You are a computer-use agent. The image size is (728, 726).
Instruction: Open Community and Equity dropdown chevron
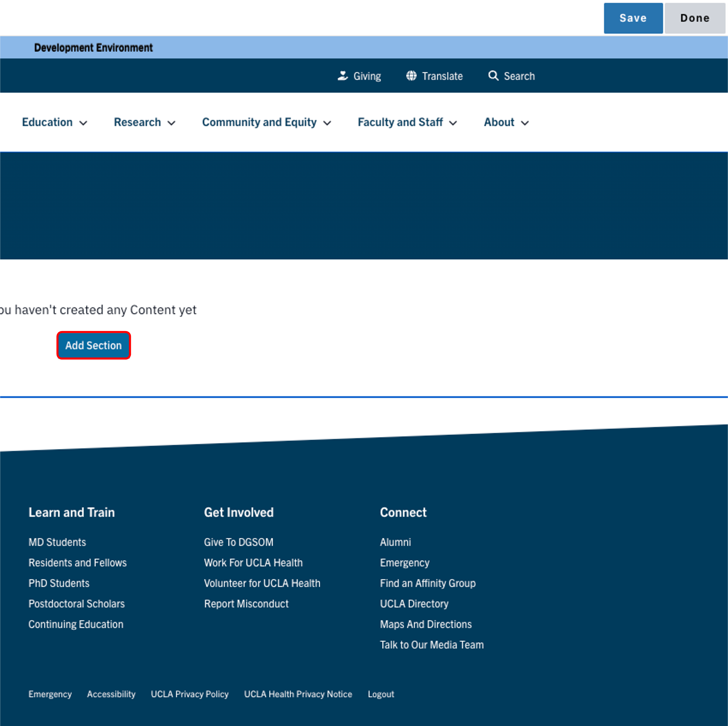[327, 123]
